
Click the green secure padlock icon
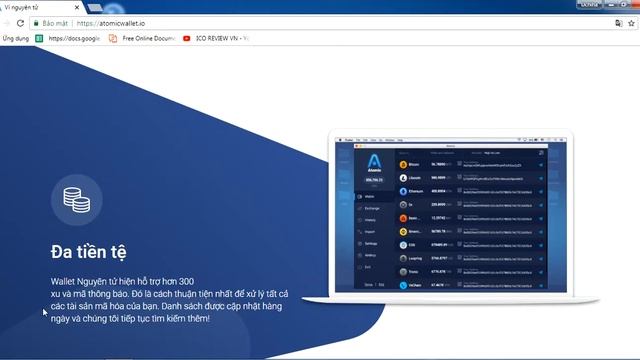coord(36,23)
